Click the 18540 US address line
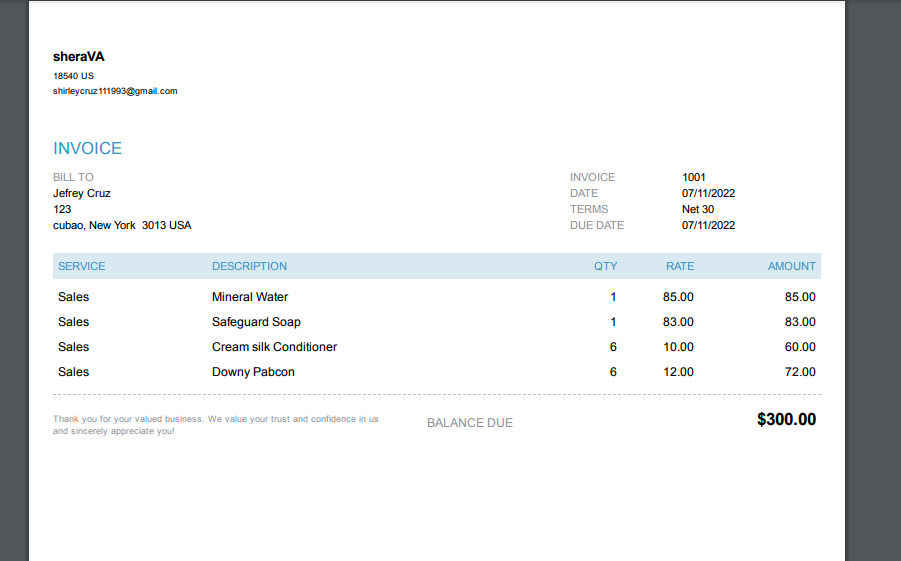901x561 pixels. (x=73, y=76)
